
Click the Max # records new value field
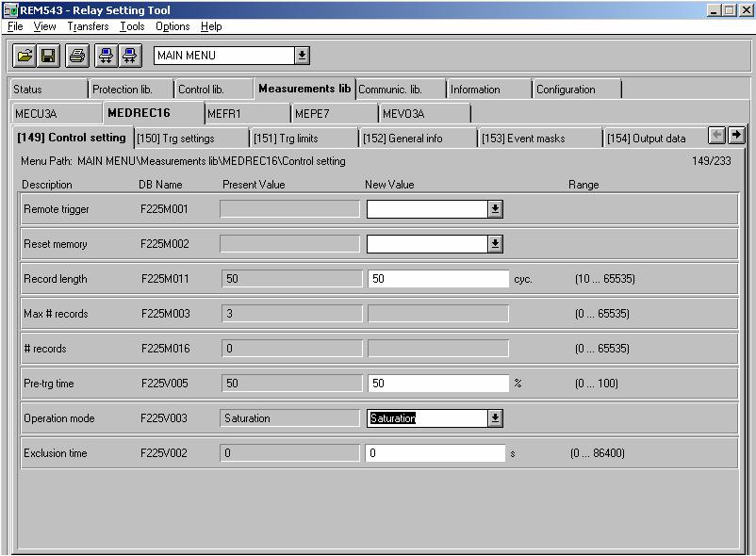437,314
